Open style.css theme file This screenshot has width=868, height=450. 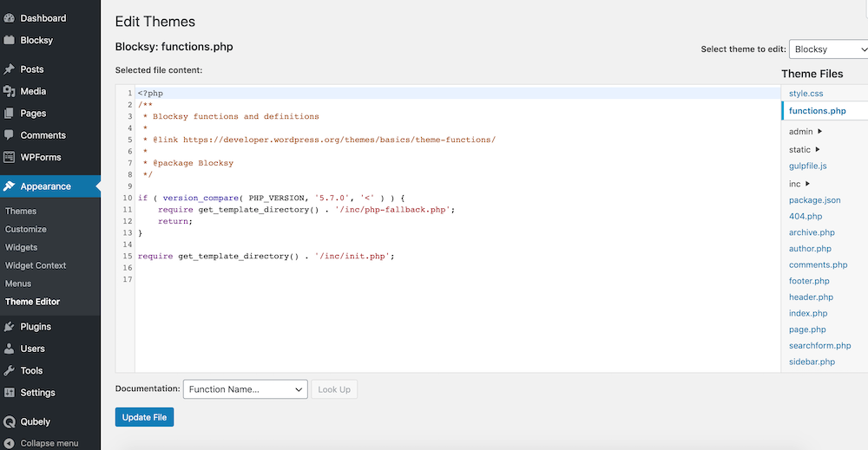click(x=806, y=94)
